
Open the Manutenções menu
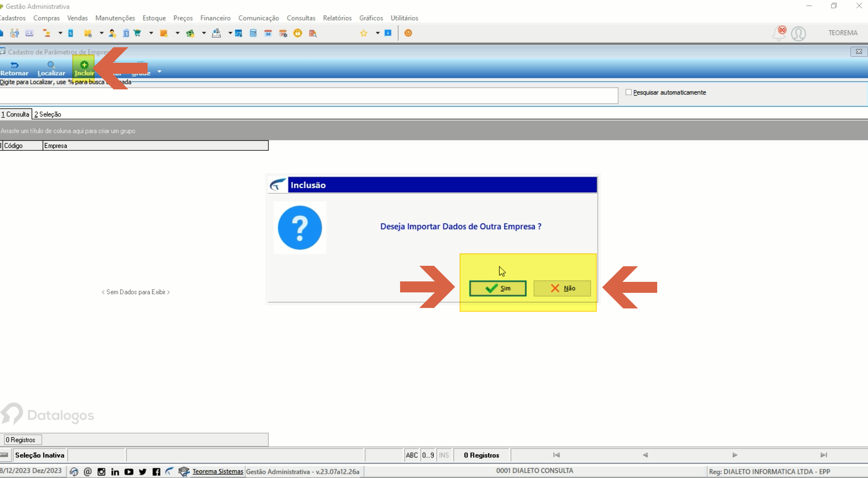tap(115, 18)
